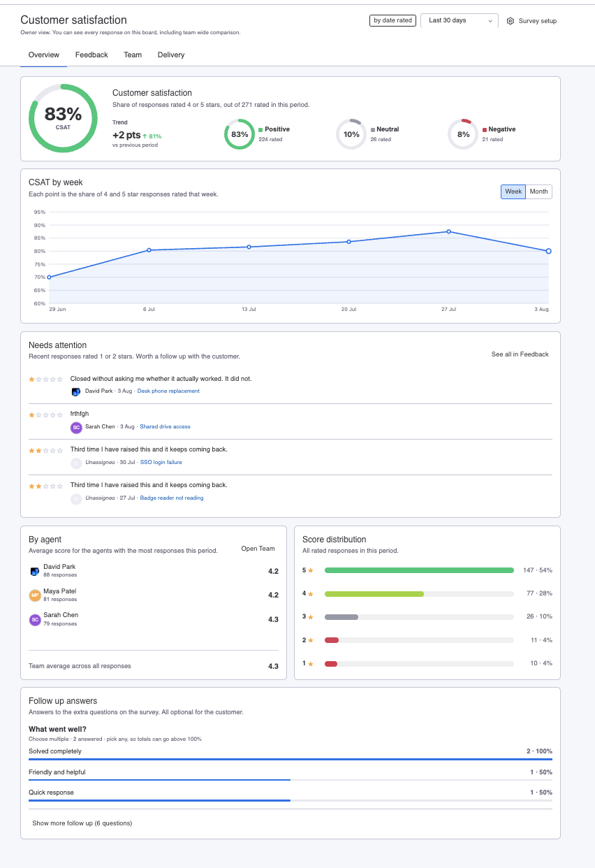
Task: Click David Park's avatar in Needs attention
Action: [76, 392]
